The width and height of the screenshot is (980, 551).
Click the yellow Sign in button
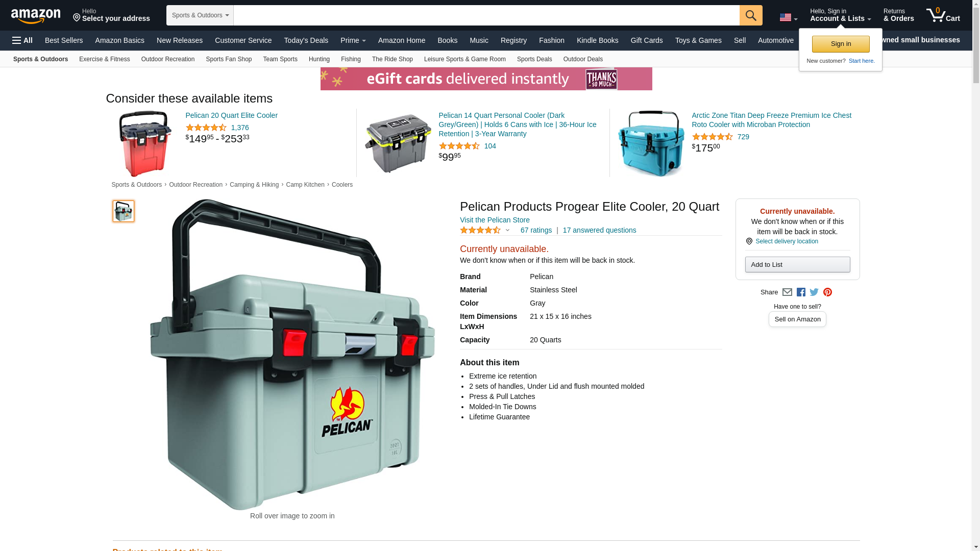tap(841, 44)
